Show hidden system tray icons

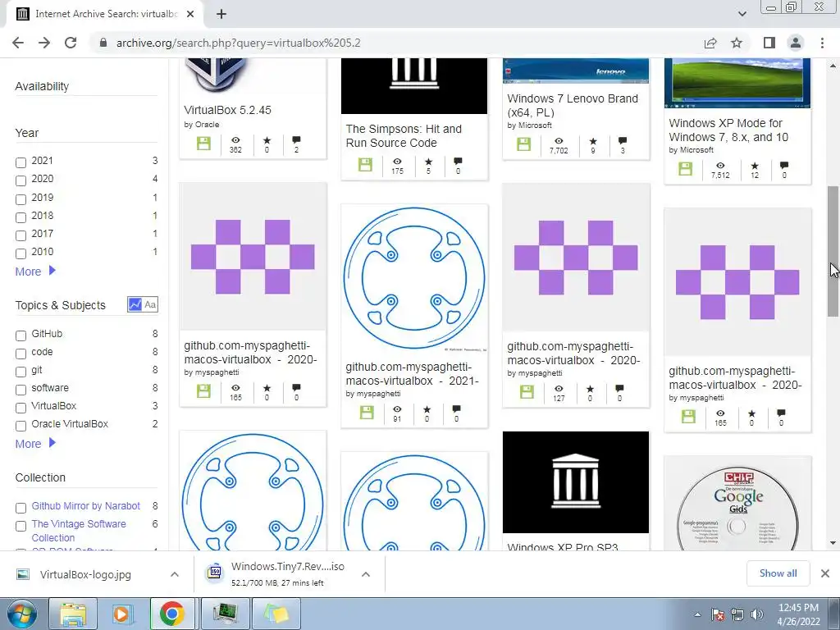pos(697,614)
